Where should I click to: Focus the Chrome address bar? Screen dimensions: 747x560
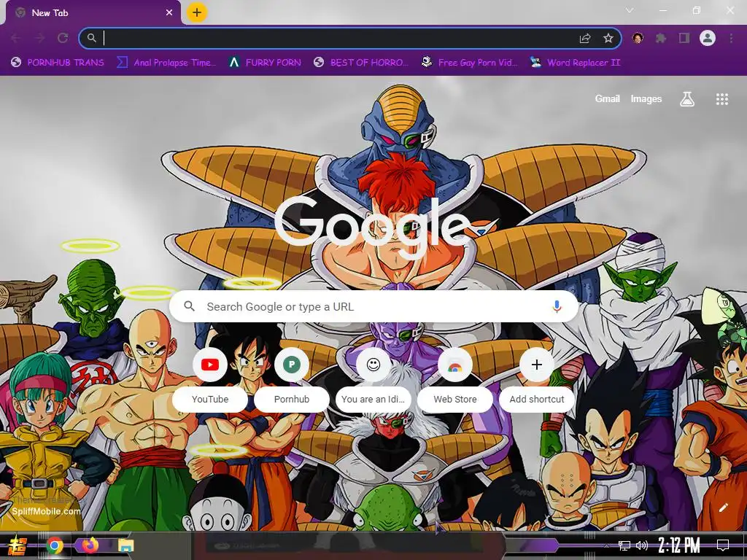pyautogui.click(x=350, y=38)
